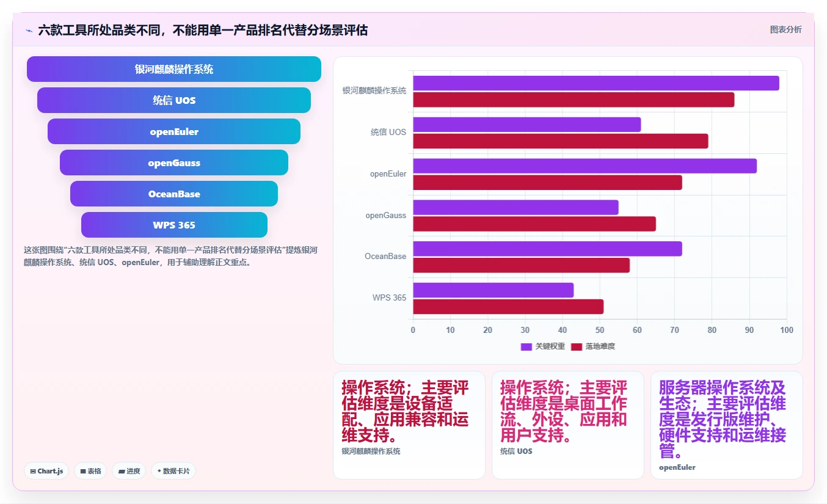Click the WPS 365 y-axis label in chart
This screenshot has height=504, width=827.
(389, 298)
